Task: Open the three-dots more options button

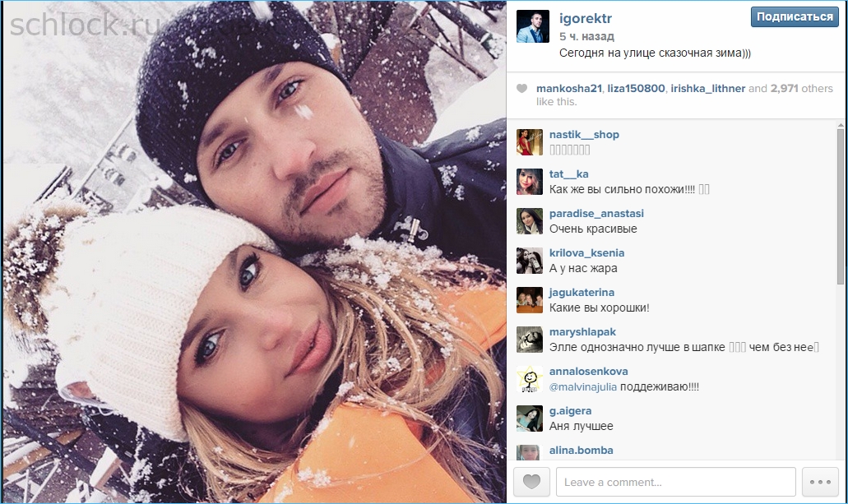Action: (x=820, y=481)
